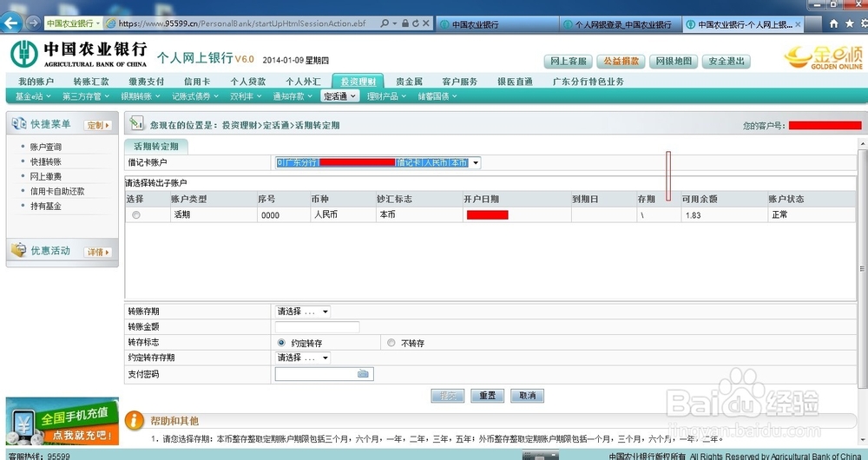This screenshot has height=460, width=868.
Task: Click the 网银地图 button
Action: (x=674, y=62)
